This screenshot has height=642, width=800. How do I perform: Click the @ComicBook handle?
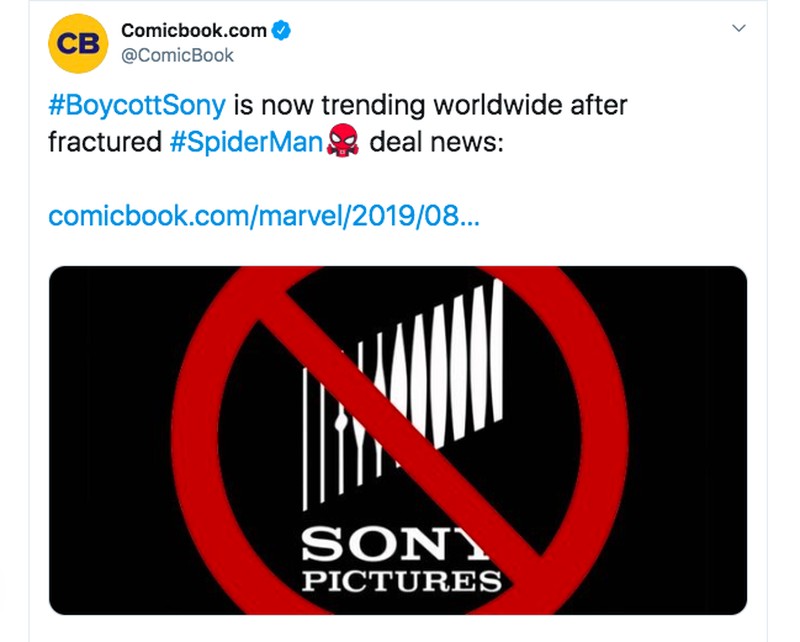tap(177, 55)
